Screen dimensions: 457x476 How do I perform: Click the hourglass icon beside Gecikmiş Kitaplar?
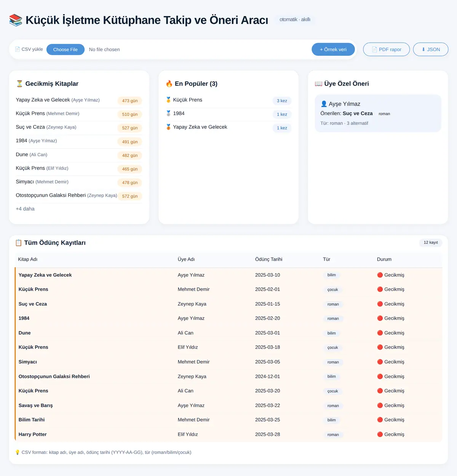click(19, 84)
